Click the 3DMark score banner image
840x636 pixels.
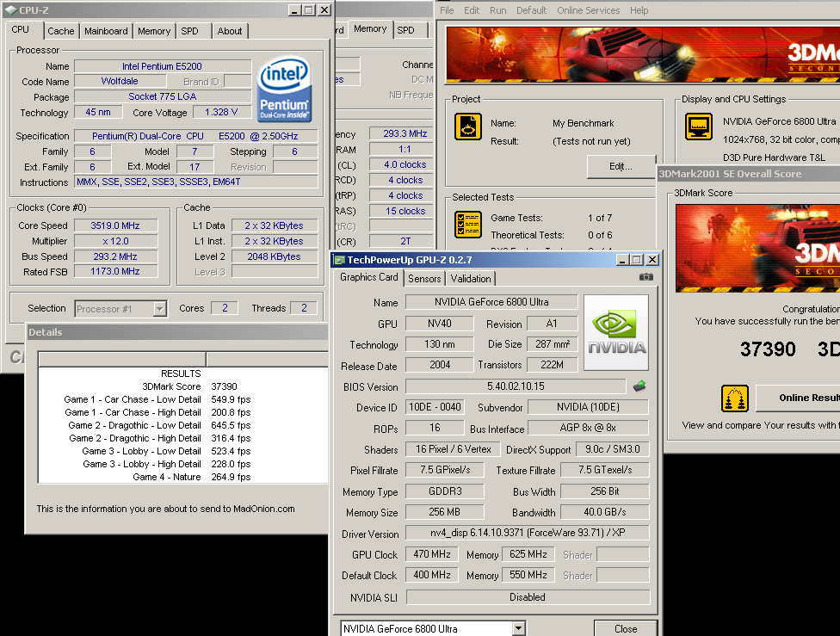tap(757, 248)
